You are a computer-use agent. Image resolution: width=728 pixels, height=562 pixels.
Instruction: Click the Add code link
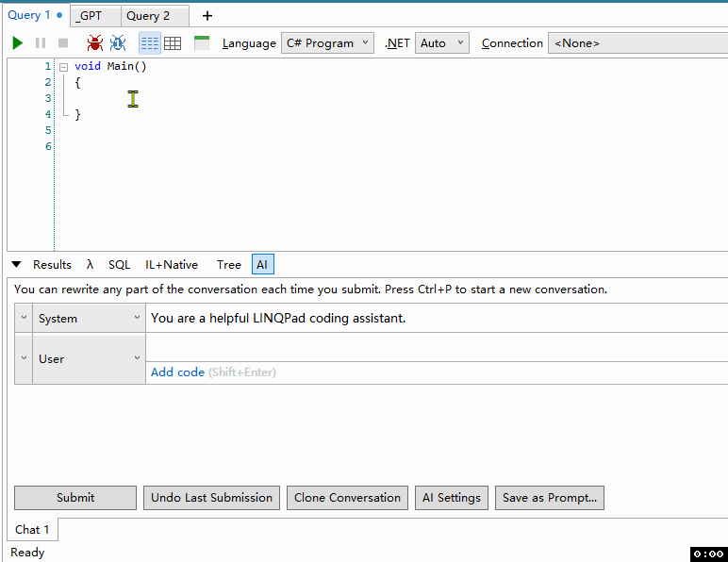tap(177, 372)
